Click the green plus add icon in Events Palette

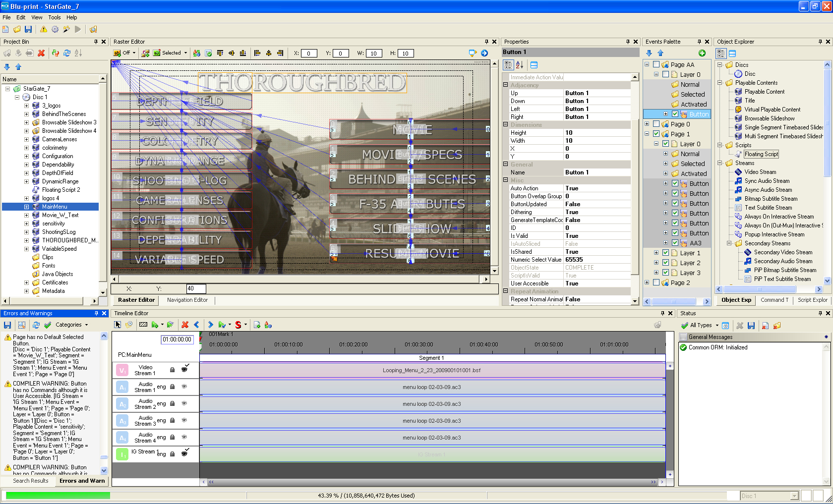coord(702,53)
